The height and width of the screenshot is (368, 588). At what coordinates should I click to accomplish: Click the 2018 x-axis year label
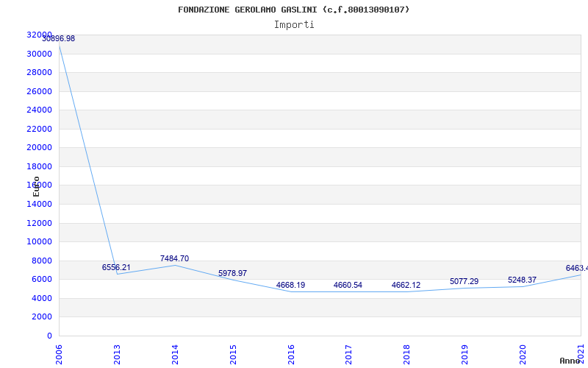[407, 355]
